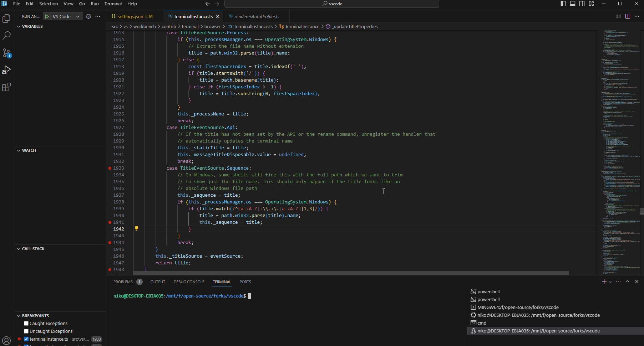
Task: Open the VS Code launch configuration dropdown
Action: tap(78, 16)
